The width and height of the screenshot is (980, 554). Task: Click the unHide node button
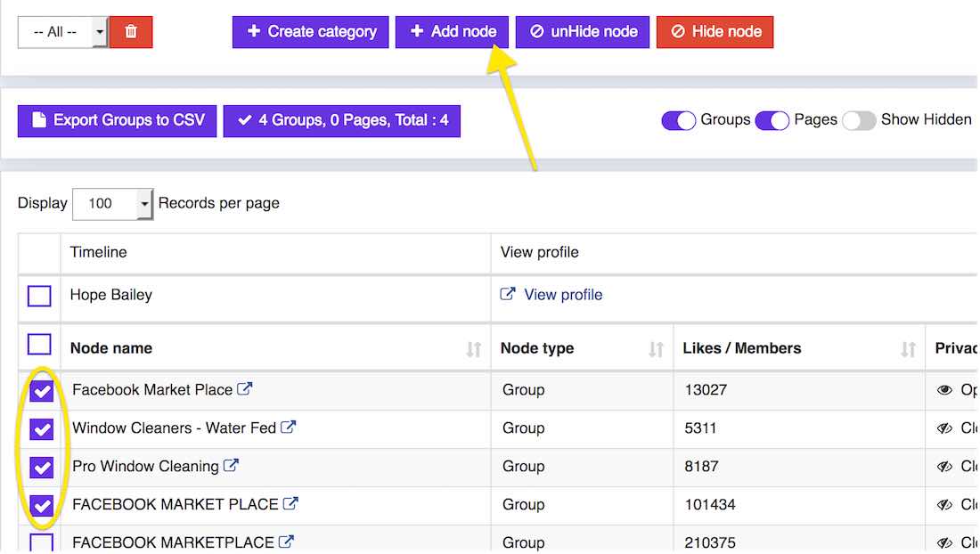[x=583, y=32]
